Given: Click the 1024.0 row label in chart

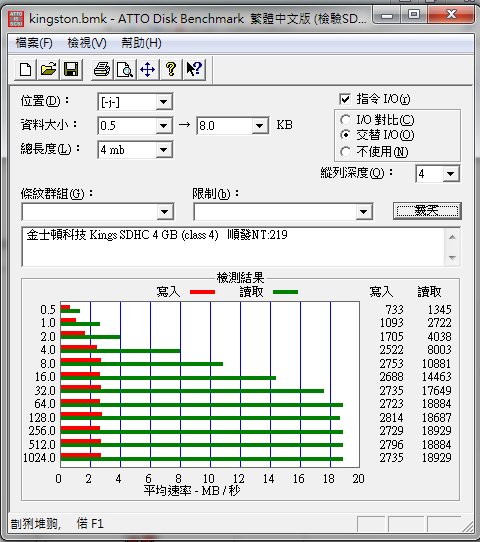Looking at the screenshot, I should pos(39,458).
